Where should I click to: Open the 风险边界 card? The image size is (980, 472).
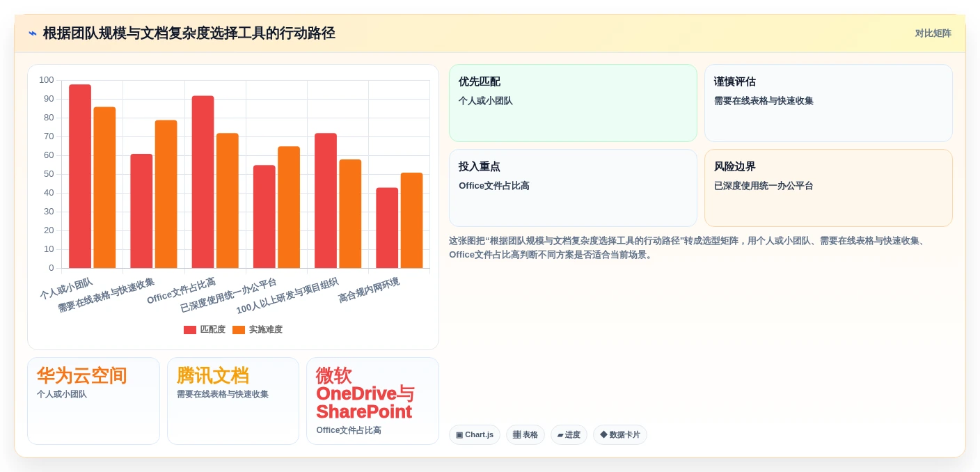tap(828, 188)
